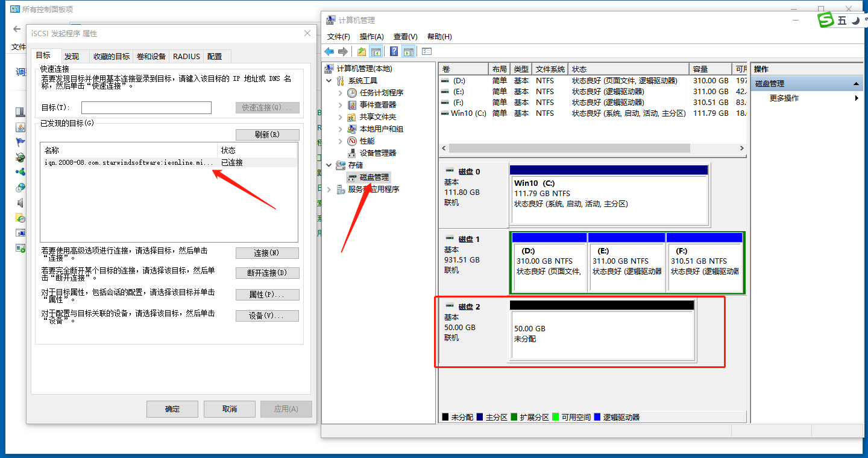This screenshot has height=458, width=868.
Task: Switch to the 卷和设备 tab
Action: [x=151, y=56]
